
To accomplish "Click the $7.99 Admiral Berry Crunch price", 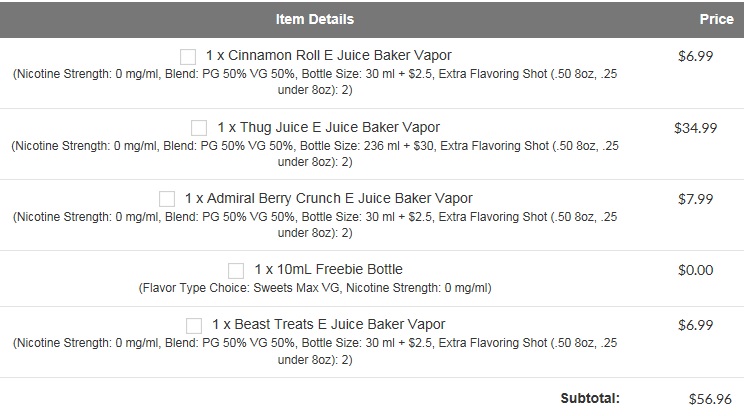I will [695, 198].
